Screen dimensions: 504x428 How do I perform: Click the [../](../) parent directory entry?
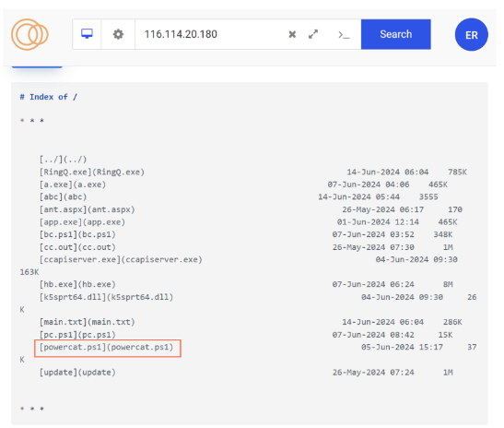63,160
